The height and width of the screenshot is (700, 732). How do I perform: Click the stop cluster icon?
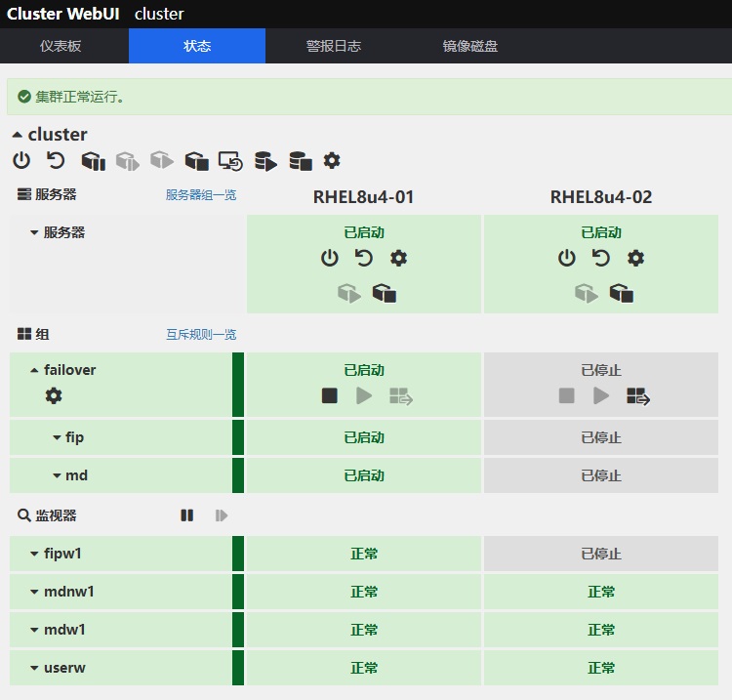coord(197,161)
